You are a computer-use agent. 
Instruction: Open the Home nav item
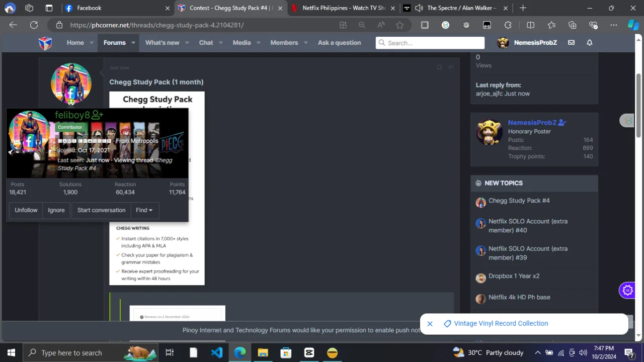[x=75, y=43]
